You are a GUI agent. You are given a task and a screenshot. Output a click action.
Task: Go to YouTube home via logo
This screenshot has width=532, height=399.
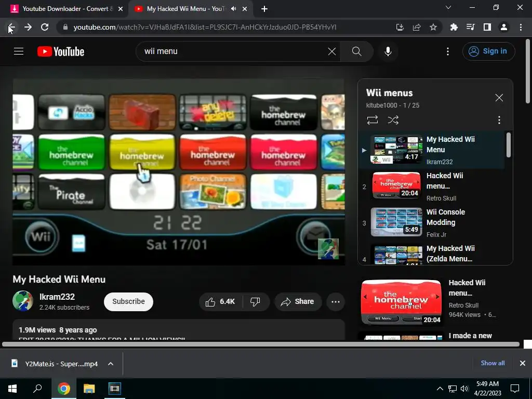pos(61,51)
